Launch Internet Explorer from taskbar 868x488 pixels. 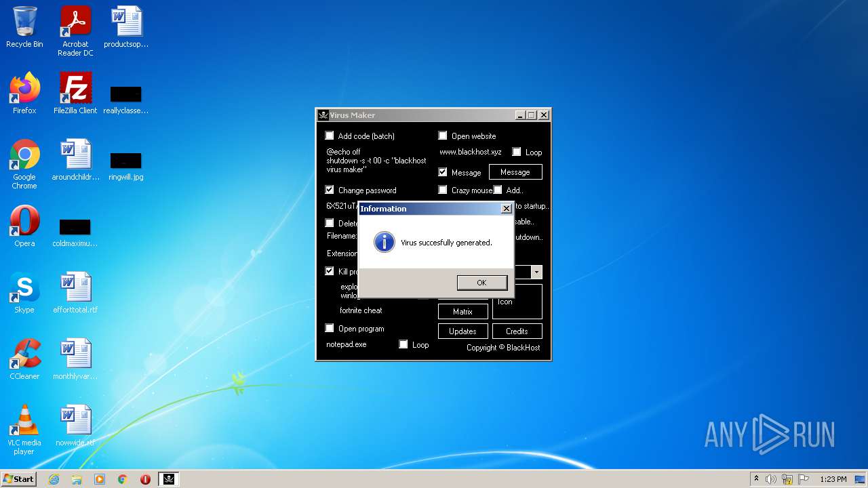coord(54,479)
